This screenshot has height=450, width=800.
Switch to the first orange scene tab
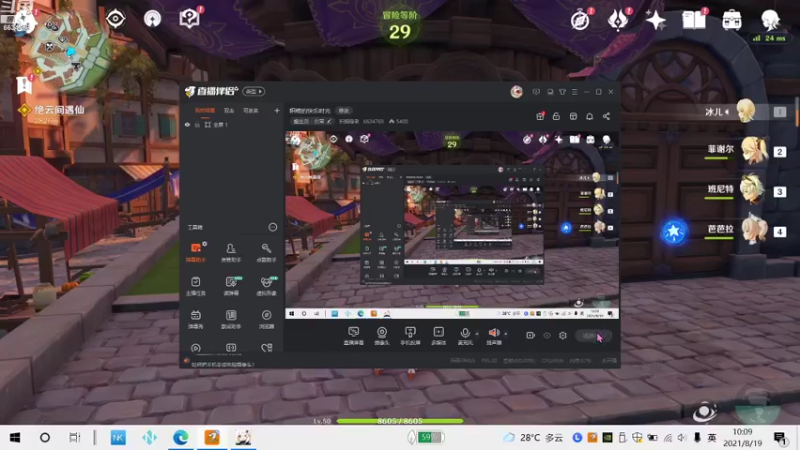click(x=205, y=110)
